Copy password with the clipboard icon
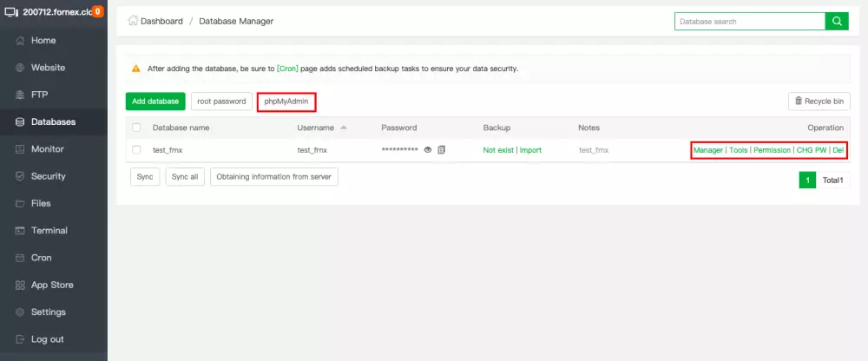 click(441, 150)
